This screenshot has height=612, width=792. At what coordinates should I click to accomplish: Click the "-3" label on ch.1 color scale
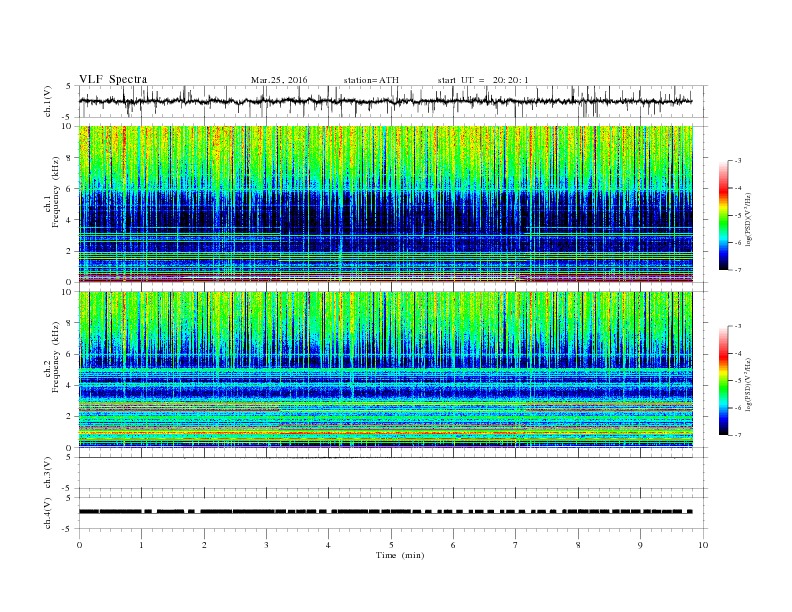coord(738,161)
